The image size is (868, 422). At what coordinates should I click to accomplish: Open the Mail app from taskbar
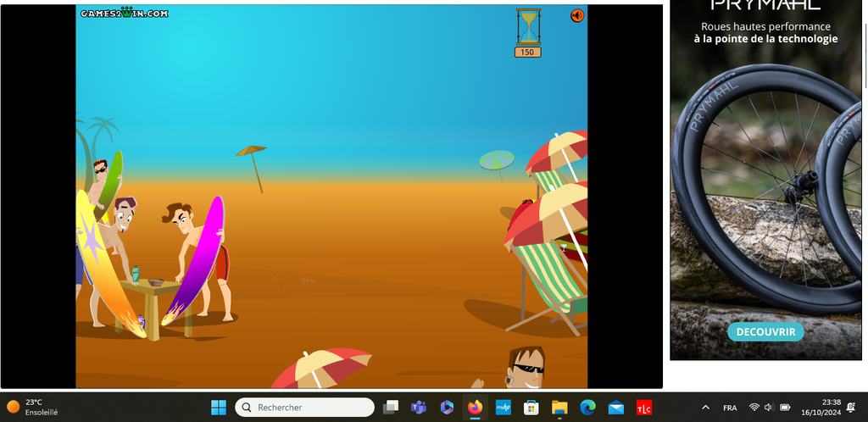coord(616,408)
